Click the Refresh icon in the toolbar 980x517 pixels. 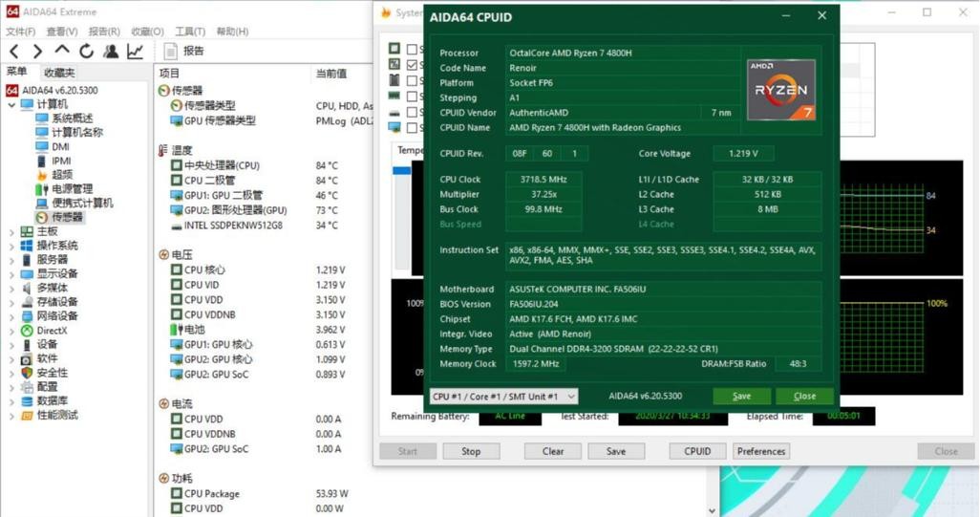(87, 52)
